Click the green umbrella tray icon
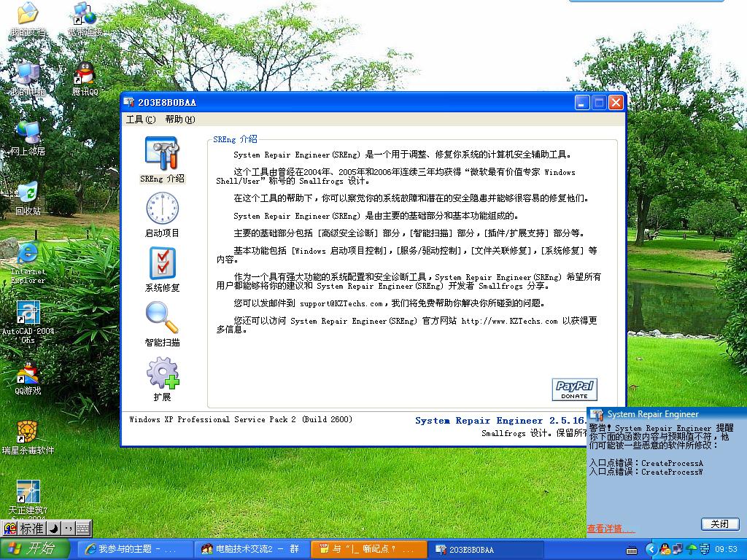Image resolution: width=747 pixels, height=560 pixels. (692, 550)
